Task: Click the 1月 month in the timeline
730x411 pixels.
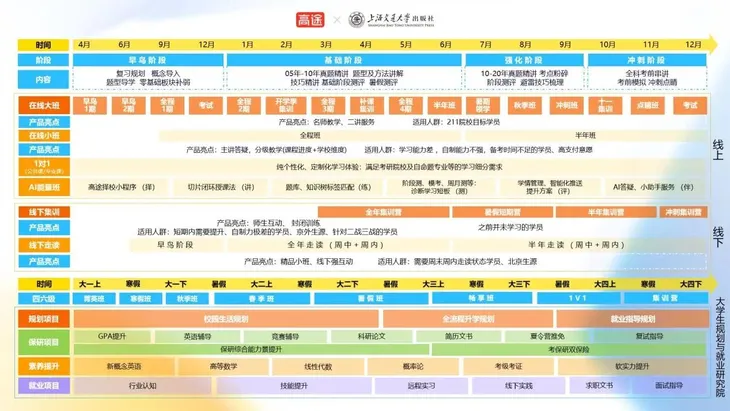Action: tap(248, 44)
